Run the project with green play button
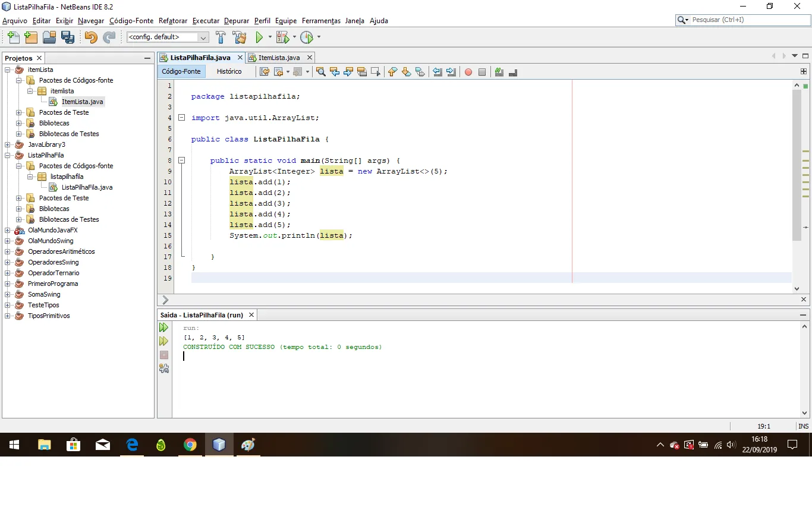Viewport: 812px width, 510px height. point(259,37)
